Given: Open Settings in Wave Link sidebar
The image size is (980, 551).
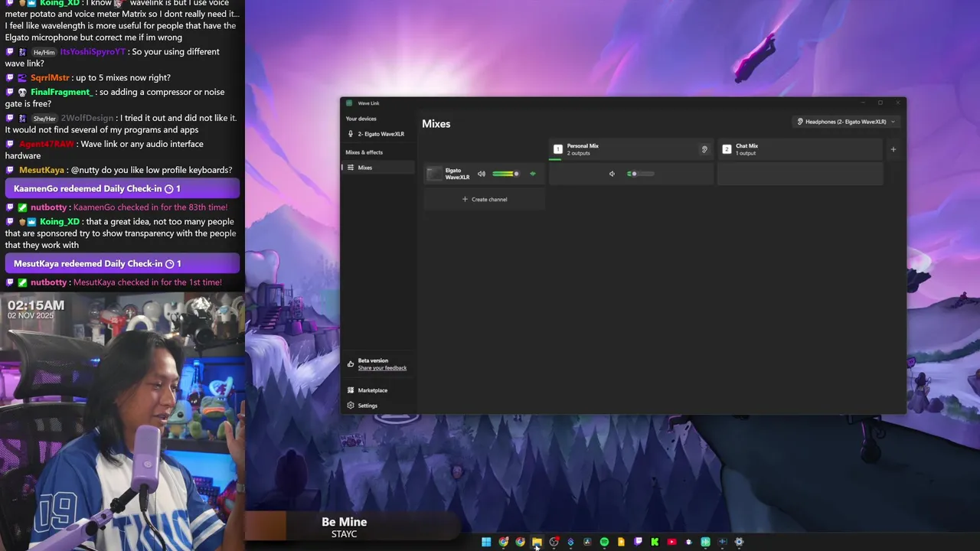Looking at the screenshot, I should pos(367,406).
